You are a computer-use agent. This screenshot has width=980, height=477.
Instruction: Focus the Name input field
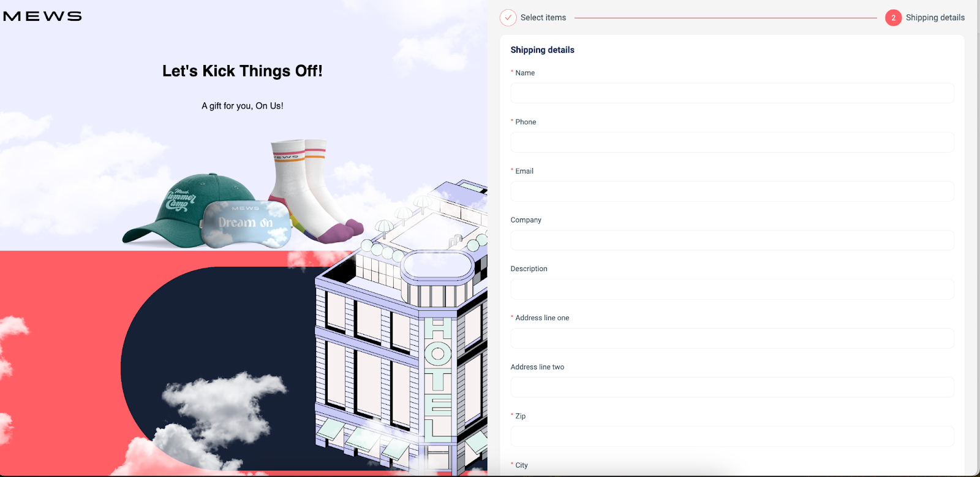point(732,93)
